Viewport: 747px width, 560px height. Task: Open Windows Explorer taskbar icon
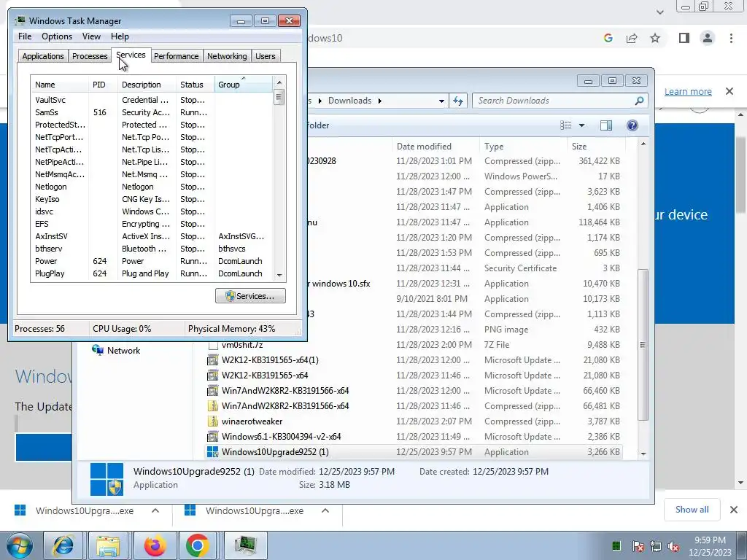[x=108, y=545]
